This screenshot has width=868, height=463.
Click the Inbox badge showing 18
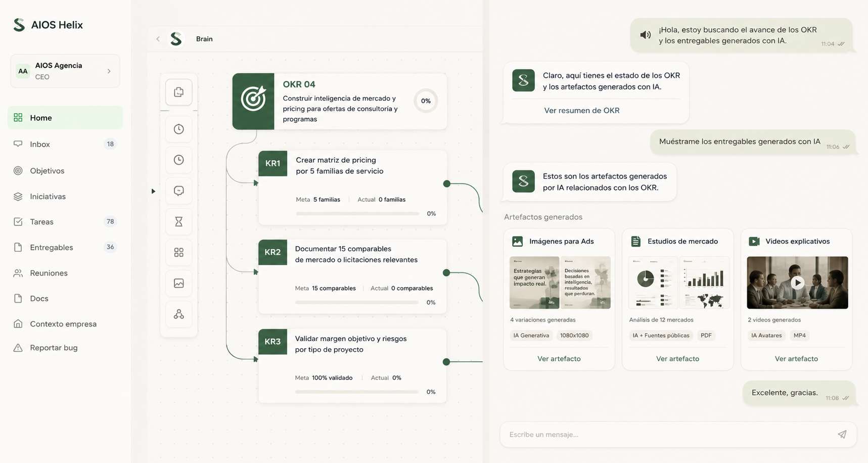(x=110, y=144)
